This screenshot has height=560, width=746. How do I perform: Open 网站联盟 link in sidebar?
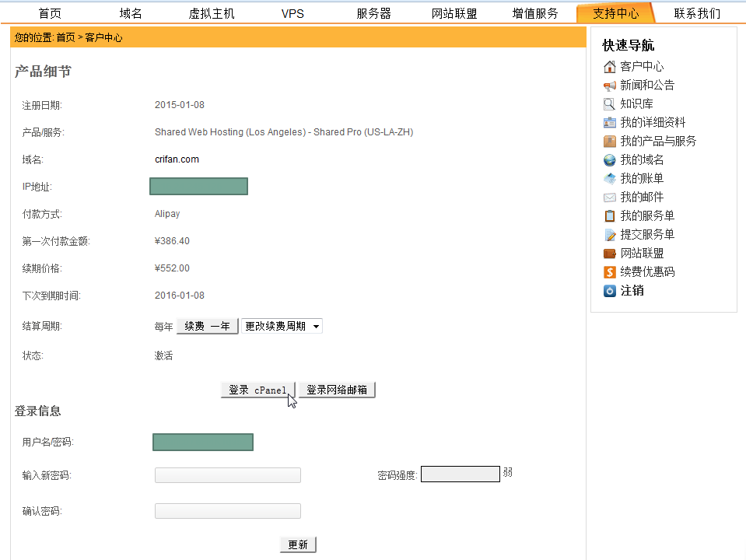click(642, 253)
